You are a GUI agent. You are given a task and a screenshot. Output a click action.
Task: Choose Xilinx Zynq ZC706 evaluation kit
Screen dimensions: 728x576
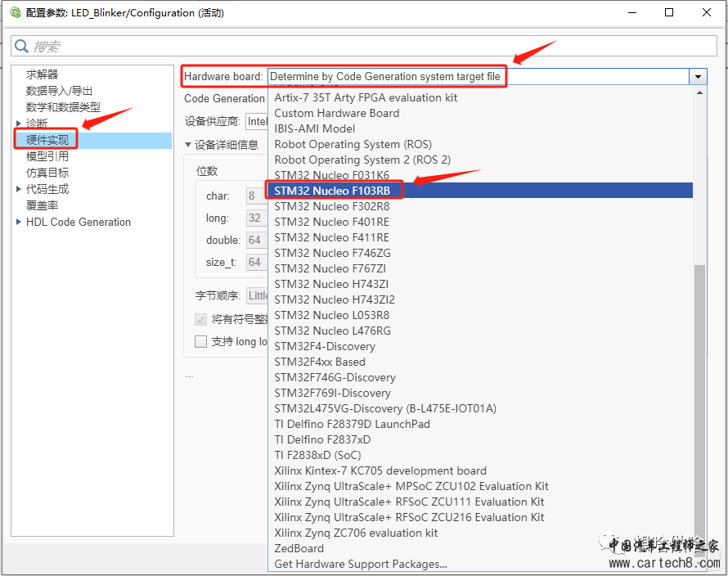[480, 533]
